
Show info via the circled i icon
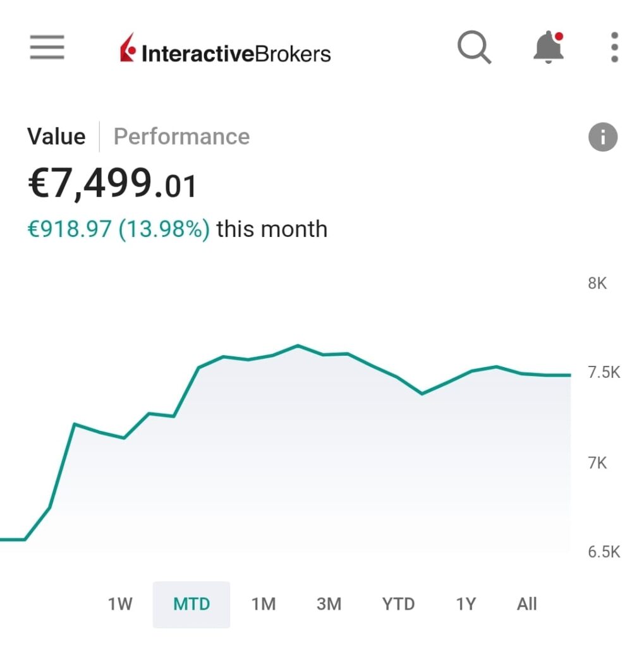point(602,137)
